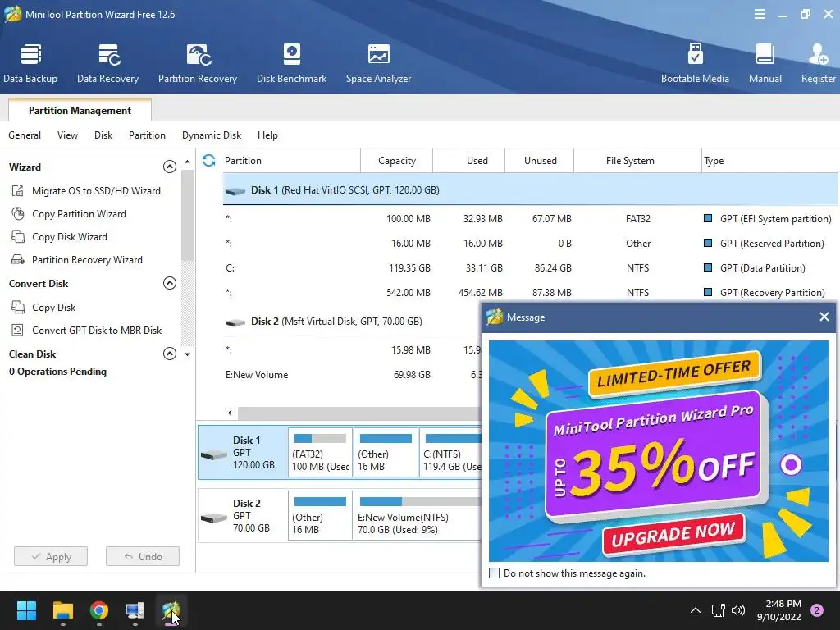
Task: Open the Partition Recovery Wizard in the sidebar
Action: click(x=76, y=260)
